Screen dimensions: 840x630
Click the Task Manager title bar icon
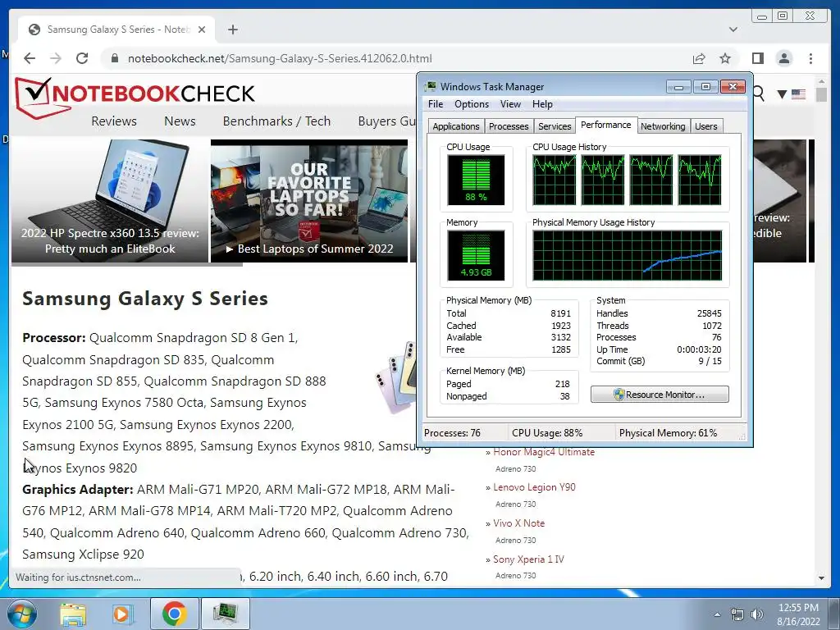pos(430,87)
